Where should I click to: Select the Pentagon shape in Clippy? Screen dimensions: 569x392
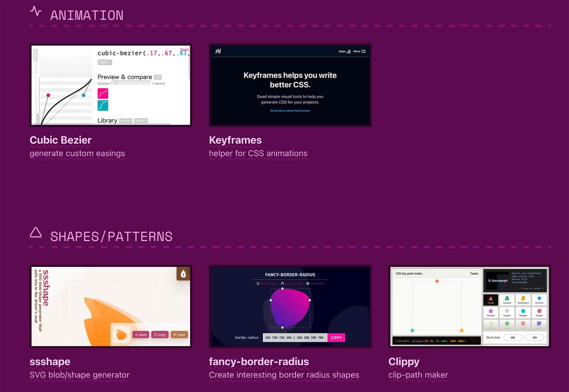[491, 313]
